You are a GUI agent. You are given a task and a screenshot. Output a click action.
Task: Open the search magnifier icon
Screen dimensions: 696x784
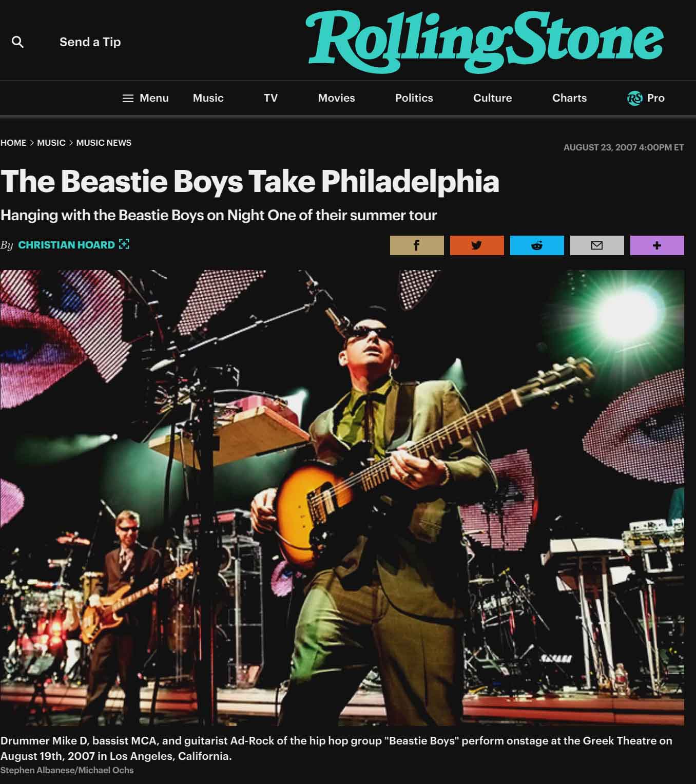(17, 42)
